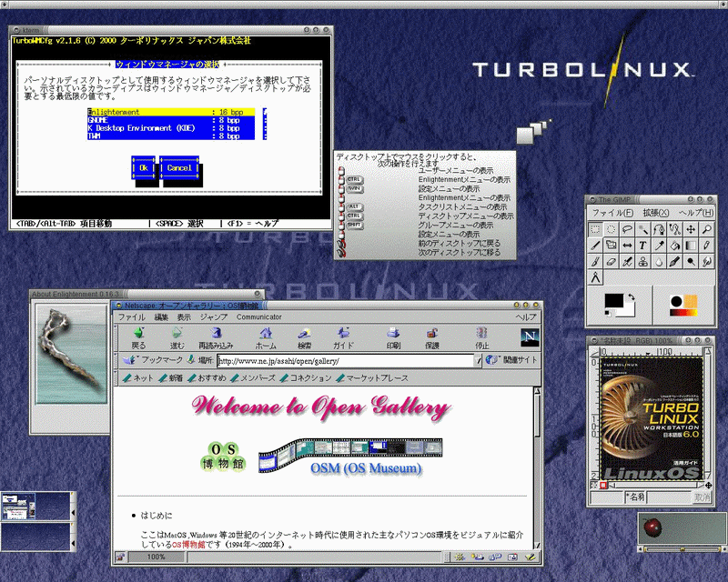
Task: Open the GIMP File ファイル(F) menu
Action: coord(612,213)
